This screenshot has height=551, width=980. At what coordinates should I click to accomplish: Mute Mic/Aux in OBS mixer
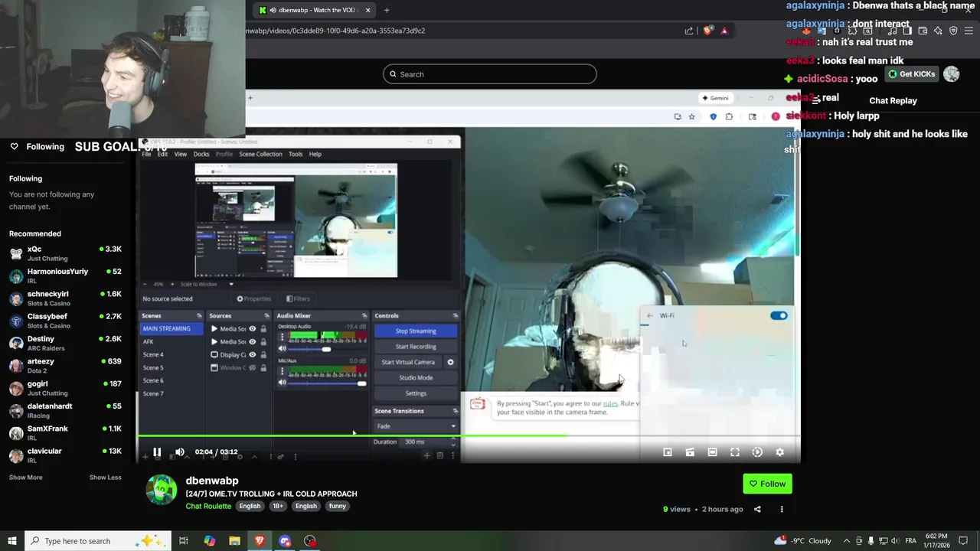[282, 383]
